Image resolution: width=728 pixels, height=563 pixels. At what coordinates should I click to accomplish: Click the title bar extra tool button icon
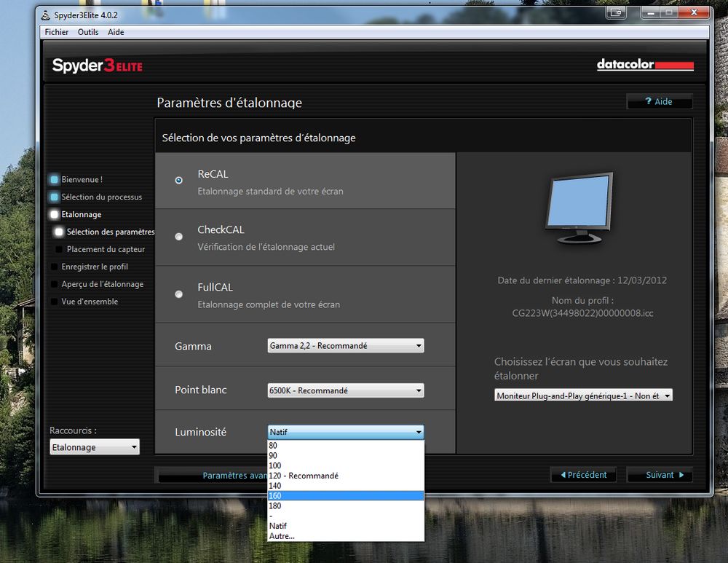616,12
